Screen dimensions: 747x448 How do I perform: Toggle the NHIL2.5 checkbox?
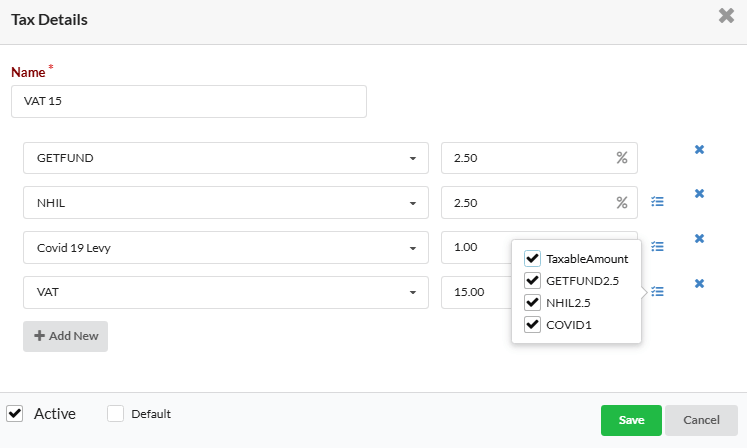click(533, 302)
